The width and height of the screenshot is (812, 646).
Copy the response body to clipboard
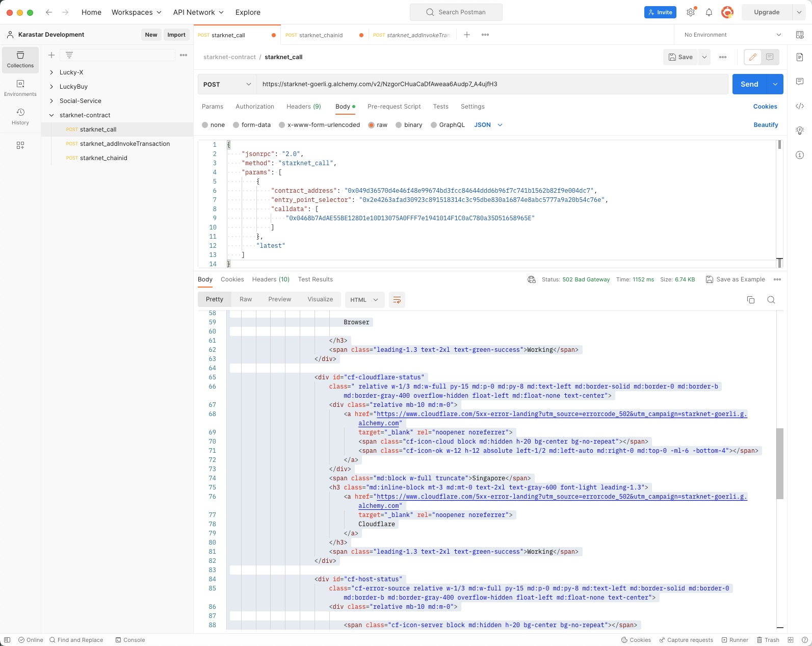click(751, 300)
